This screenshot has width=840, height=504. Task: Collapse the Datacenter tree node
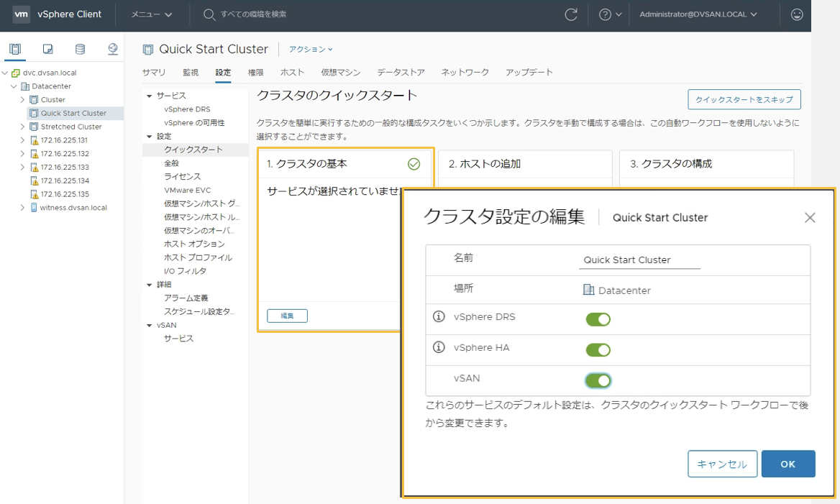(14, 86)
